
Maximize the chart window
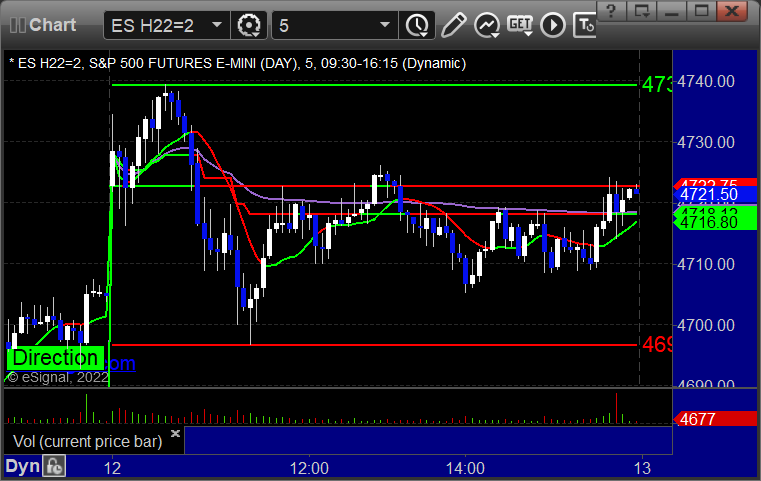click(701, 11)
